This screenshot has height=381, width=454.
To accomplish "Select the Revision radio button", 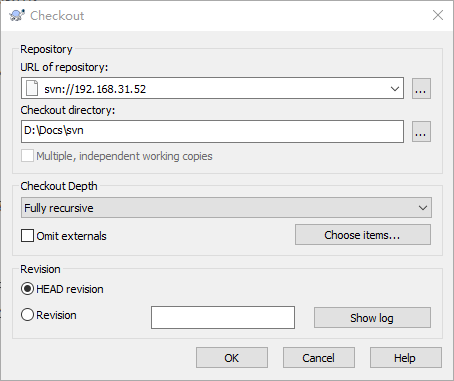I will coord(27,315).
